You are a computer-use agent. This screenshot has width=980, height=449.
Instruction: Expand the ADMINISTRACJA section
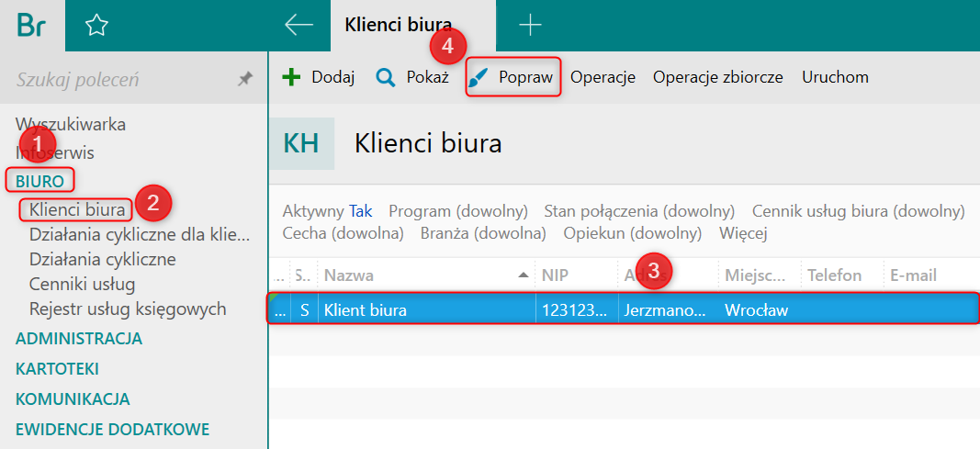[79, 339]
